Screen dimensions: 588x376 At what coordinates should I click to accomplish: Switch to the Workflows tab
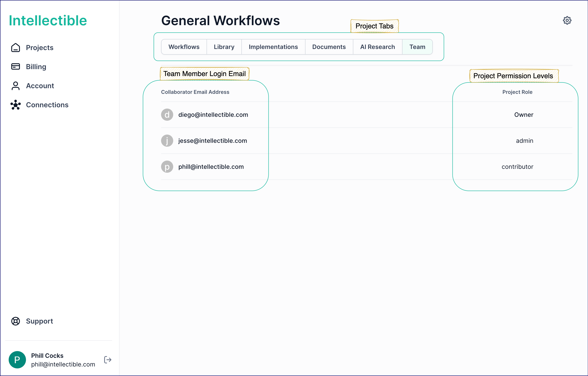pos(184,47)
